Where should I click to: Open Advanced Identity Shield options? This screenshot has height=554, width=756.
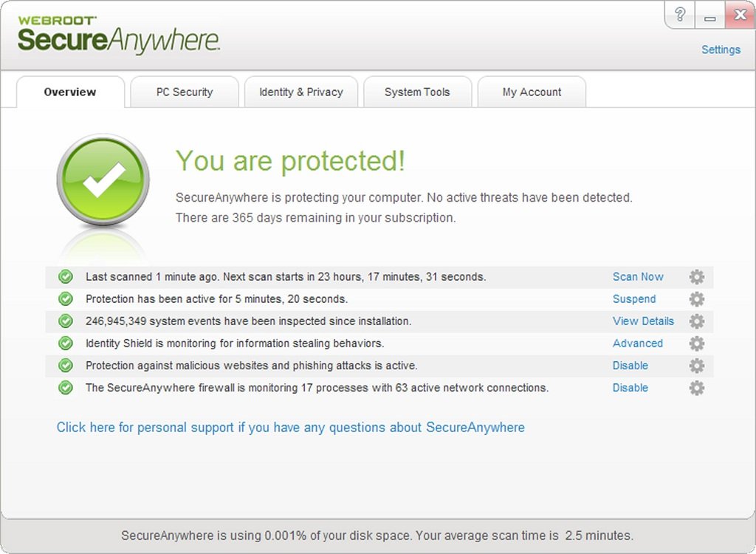tap(638, 343)
